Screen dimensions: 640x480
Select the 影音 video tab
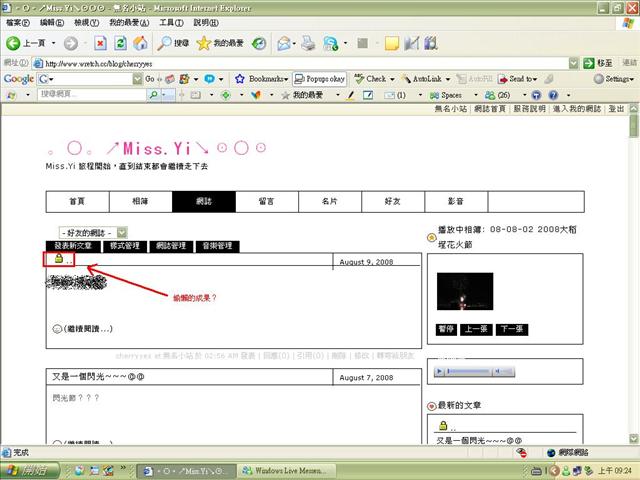456,201
